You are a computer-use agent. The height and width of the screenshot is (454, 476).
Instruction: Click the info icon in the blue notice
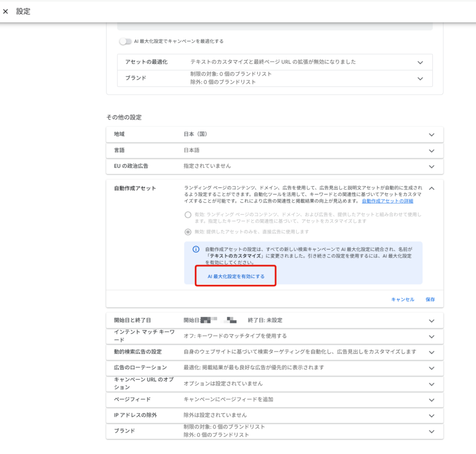pyautogui.click(x=196, y=249)
